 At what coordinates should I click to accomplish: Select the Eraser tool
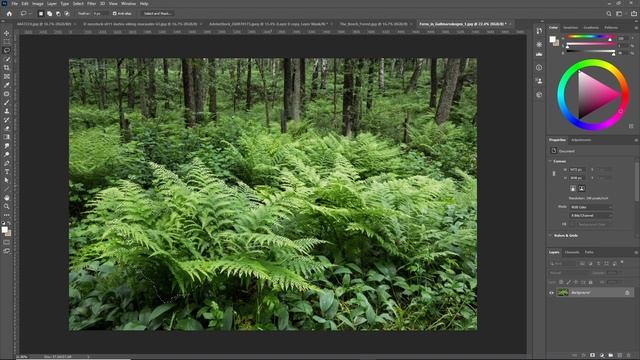(x=7, y=128)
